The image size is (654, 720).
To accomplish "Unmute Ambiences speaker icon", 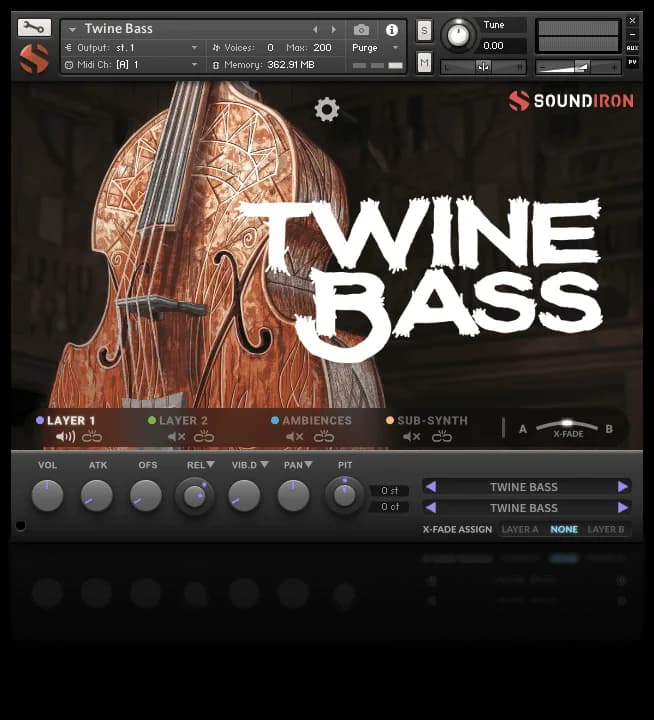I will [x=294, y=437].
